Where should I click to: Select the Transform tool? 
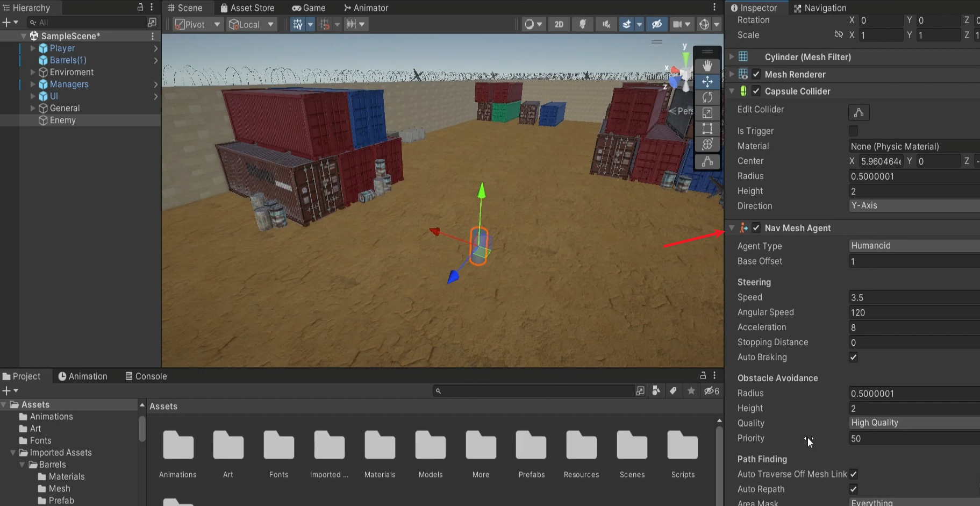(x=707, y=144)
